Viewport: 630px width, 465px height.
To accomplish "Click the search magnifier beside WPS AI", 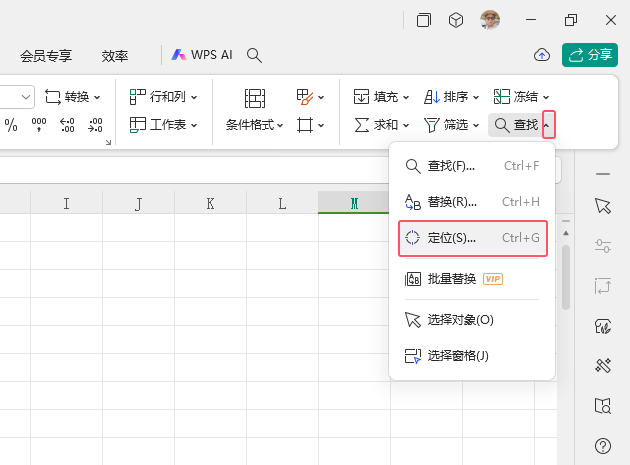I will tap(254, 55).
